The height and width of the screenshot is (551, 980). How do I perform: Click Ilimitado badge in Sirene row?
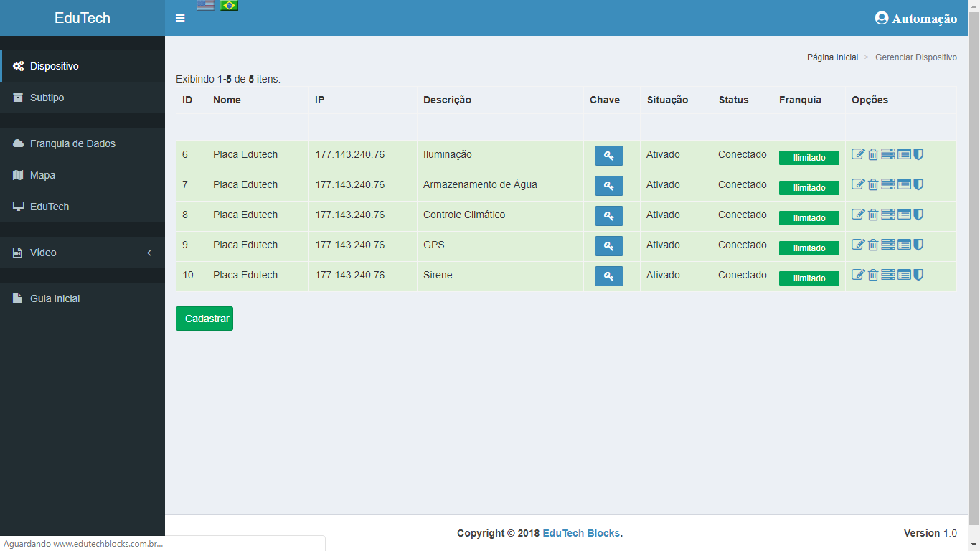tap(809, 278)
